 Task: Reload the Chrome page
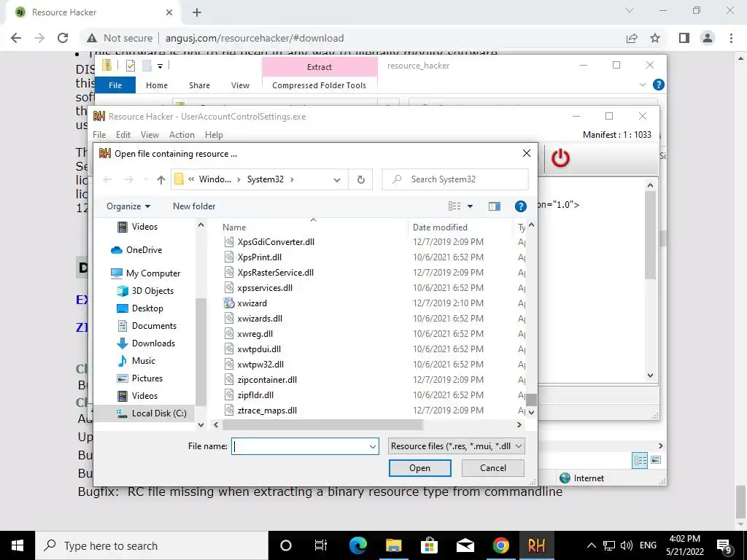pos(63,38)
